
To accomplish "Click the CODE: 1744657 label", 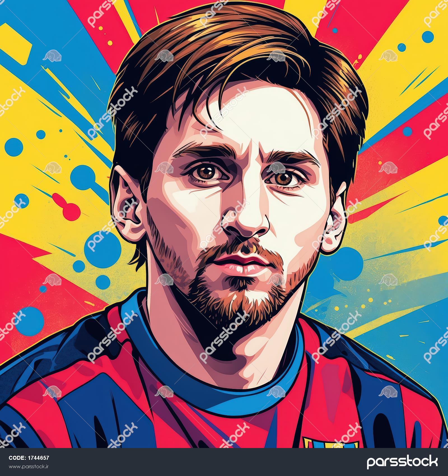I will [29, 458].
